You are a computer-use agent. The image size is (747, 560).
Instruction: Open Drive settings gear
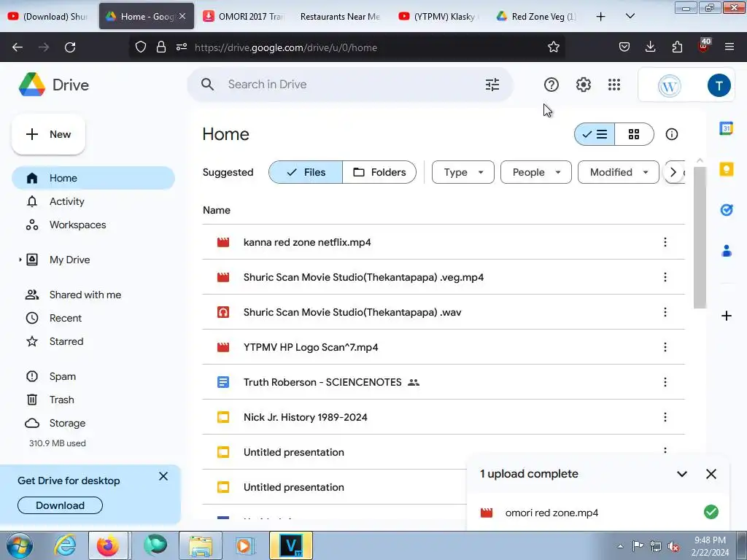click(x=583, y=85)
